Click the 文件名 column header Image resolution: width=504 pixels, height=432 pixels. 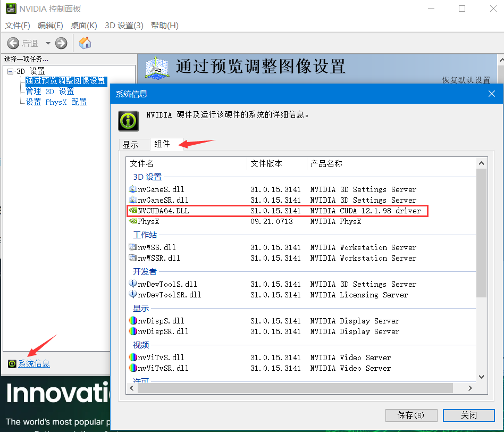pyautogui.click(x=187, y=163)
